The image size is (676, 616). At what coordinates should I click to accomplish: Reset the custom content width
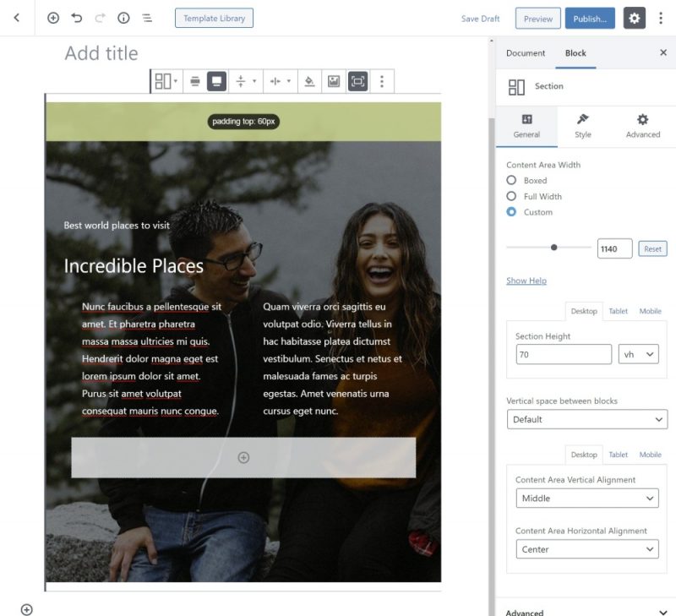652,248
